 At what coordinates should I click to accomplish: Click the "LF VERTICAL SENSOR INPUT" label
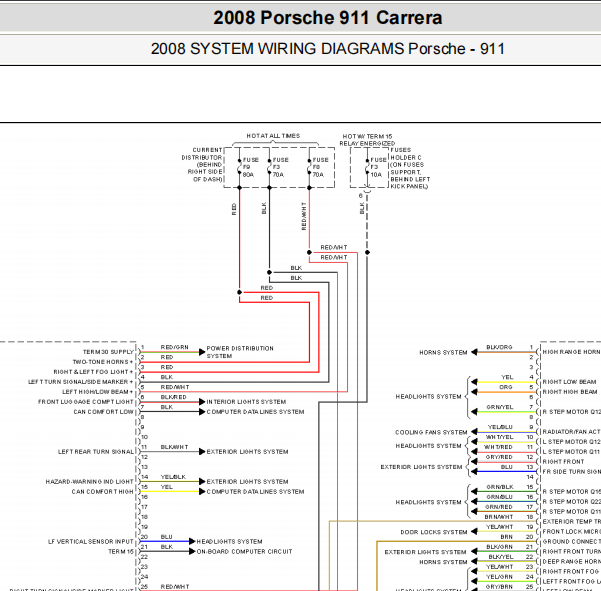(x=91, y=542)
